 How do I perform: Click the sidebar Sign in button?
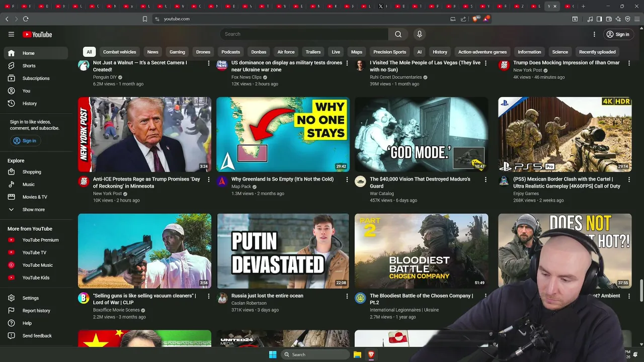click(25, 141)
